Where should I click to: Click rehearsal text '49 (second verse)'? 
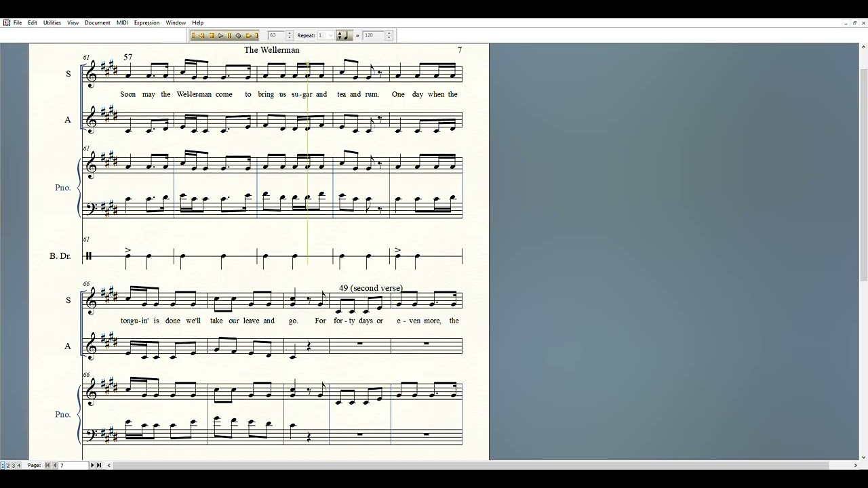(370, 288)
